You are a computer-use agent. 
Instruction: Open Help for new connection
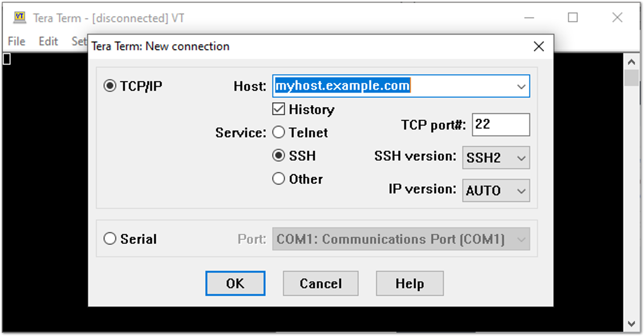tap(409, 283)
